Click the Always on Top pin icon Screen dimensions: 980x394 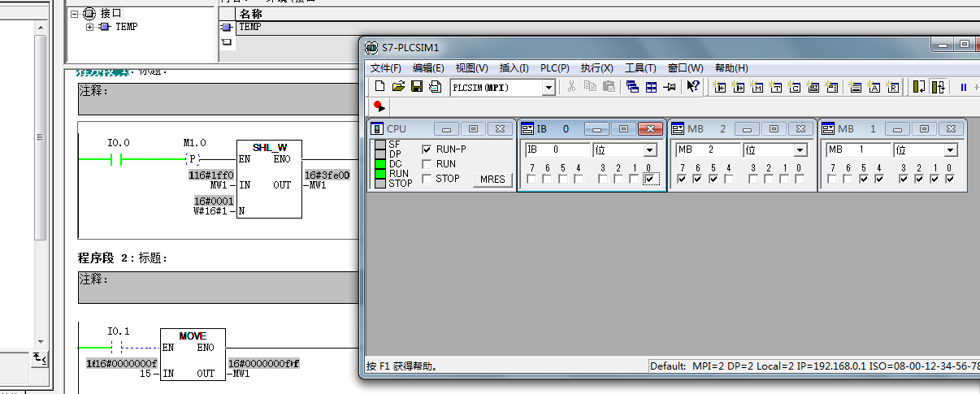pyautogui.click(x=670, y=87)
